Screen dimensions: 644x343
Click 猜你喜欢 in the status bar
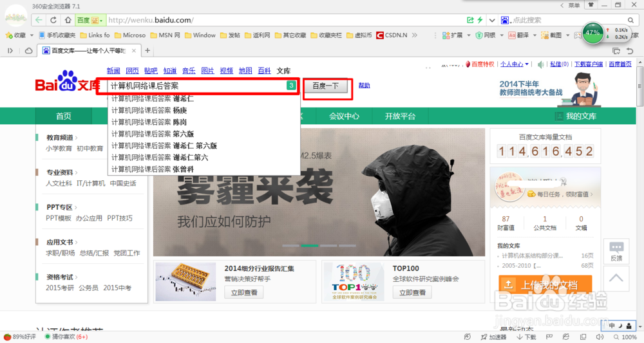click(66, 337)
